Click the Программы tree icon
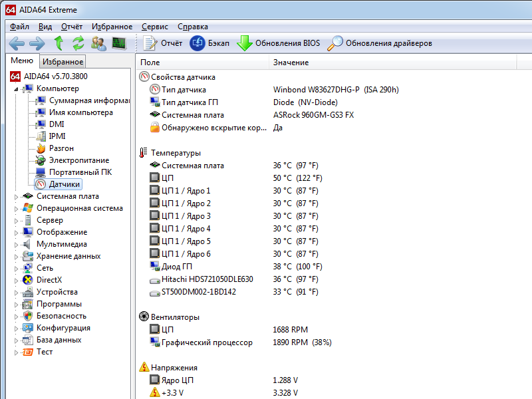This screenshot has width=532, height=399. [x=28, y=304]
